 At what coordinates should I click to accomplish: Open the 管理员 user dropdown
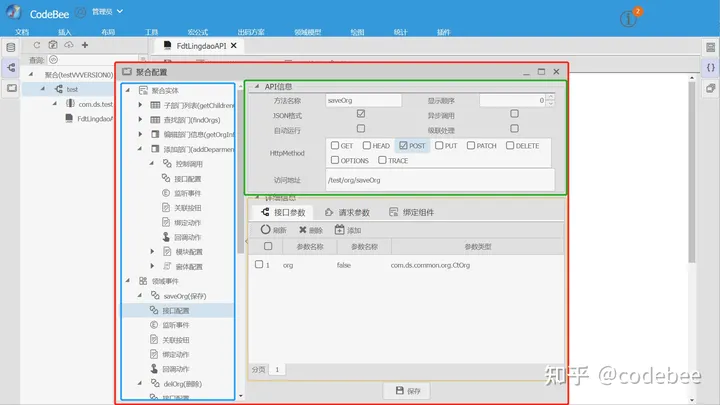tap(108, 11)
